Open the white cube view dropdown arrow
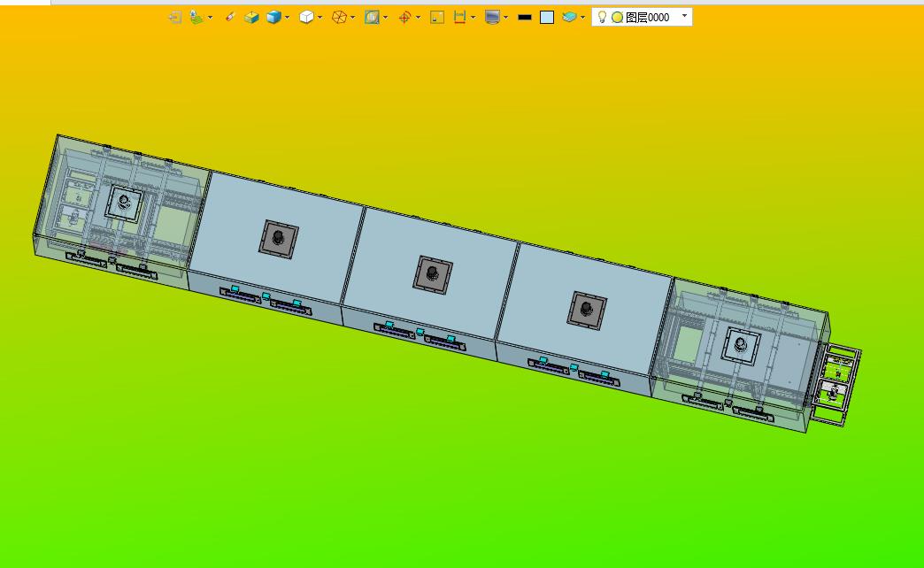The height and width of the screenshot is (568, 924). (x=320, y=18)
